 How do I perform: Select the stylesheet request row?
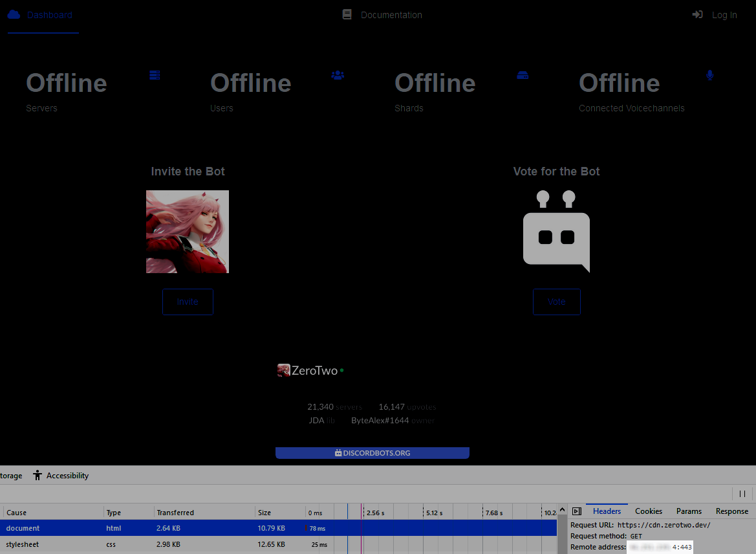(278, 544)
